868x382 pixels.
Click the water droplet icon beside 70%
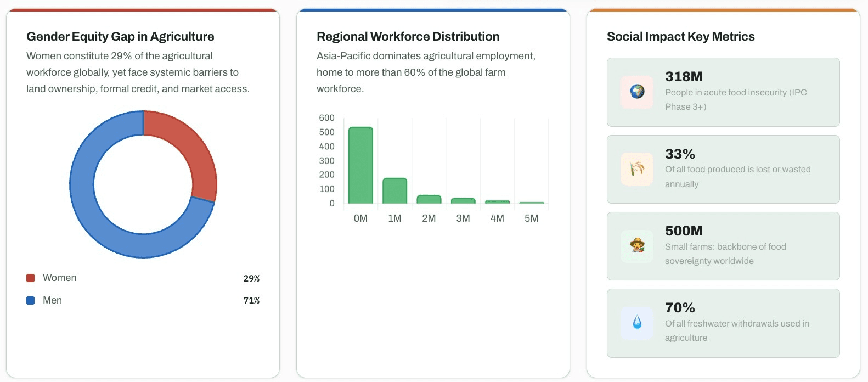[x=637, y=323]
